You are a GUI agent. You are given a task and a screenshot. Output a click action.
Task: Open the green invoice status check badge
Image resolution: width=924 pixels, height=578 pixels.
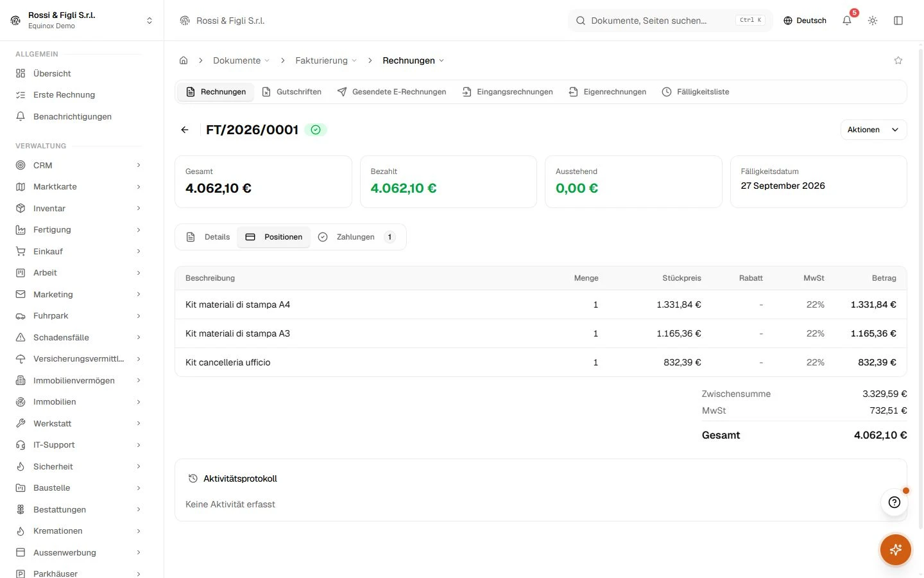pos(316,130)
